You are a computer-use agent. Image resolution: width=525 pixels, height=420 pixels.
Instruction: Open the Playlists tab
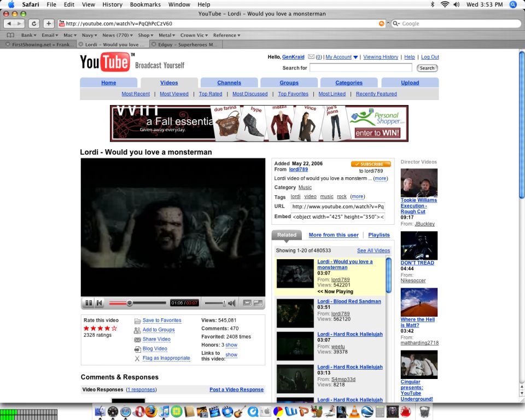click(379, 235)
